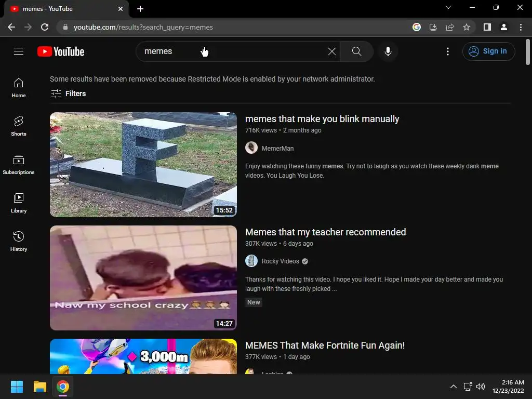Open File Explorer from the taskbar
Image resolution: width=532 pixels, height=399 pixels.
tap(39, 387)
